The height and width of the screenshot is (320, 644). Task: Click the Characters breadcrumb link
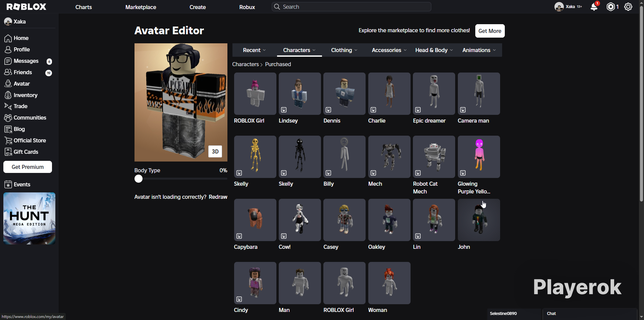[246, 64]
